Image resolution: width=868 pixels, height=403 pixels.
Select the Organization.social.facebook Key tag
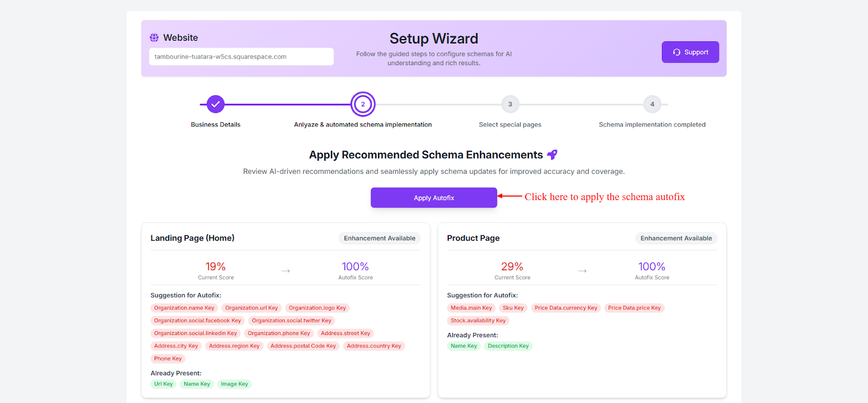(197, 320)
